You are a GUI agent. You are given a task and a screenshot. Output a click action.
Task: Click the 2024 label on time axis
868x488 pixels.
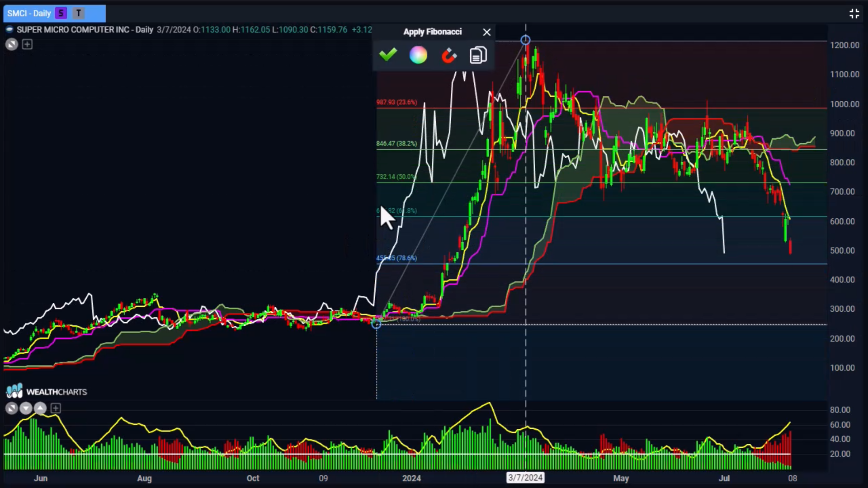coord(411,478)
